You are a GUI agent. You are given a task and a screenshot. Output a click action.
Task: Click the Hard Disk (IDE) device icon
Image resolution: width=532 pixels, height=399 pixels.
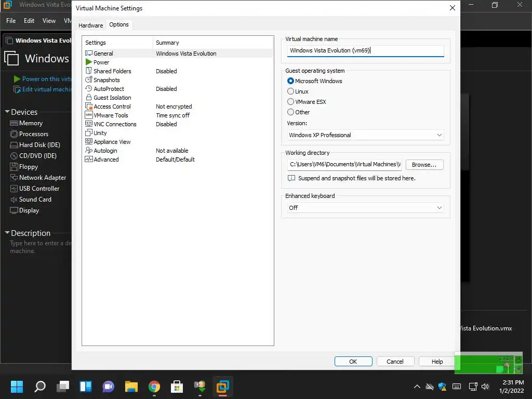(x=14, y=145)
